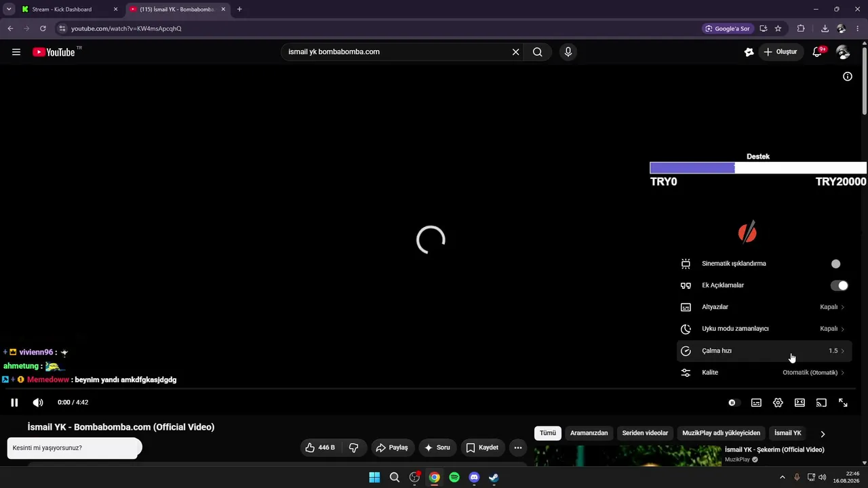Open the Şekerim video thumbnail
The height and width of the screenshot is (488, 868).
point(628,456)
